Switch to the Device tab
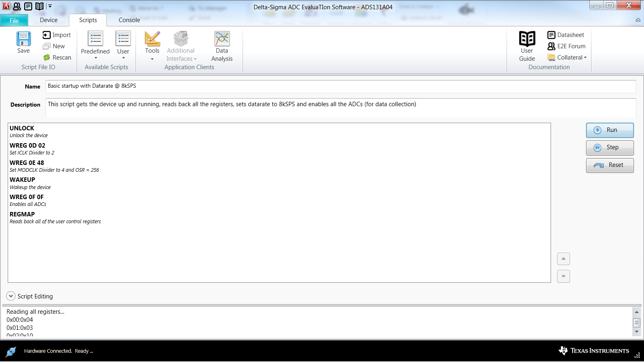 point(49,20)
